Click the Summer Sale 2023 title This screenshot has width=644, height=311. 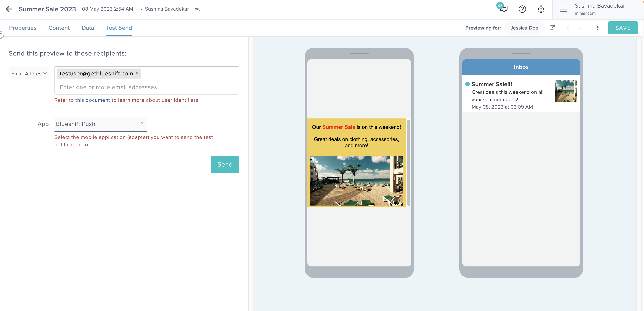coord(47,9)
